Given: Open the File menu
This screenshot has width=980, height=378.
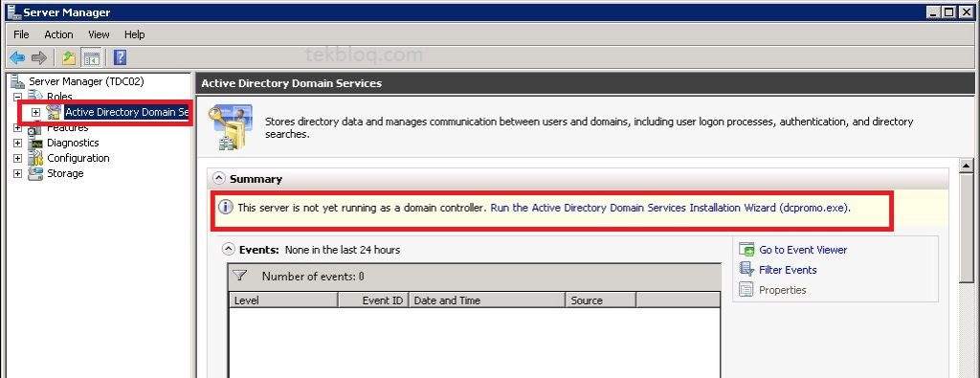Looking at the screenshot, I should 21,34.
